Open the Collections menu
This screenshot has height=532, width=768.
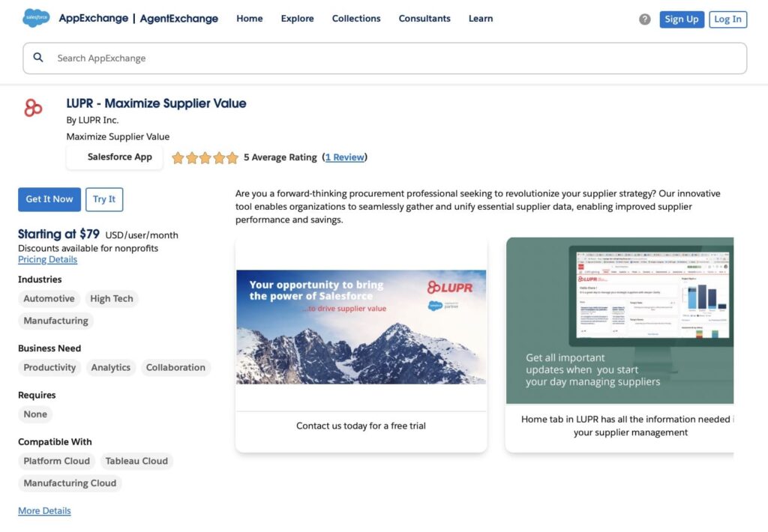click(x=356, y=18)
